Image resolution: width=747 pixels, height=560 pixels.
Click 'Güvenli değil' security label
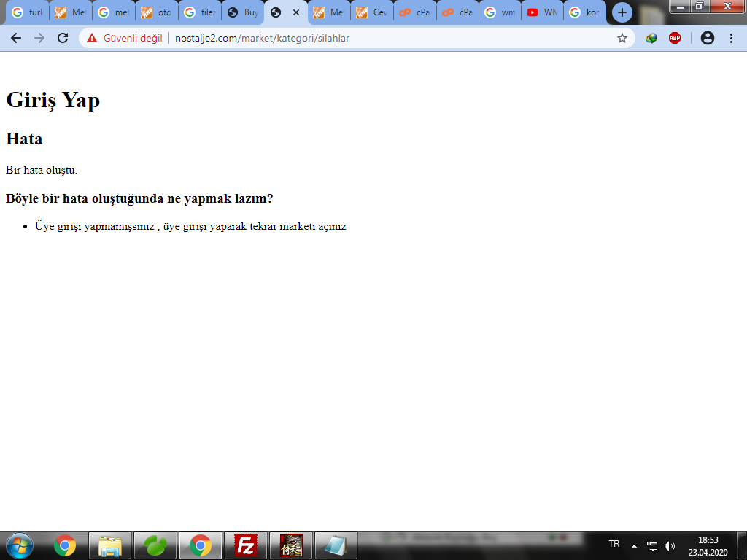pos(133,38)
